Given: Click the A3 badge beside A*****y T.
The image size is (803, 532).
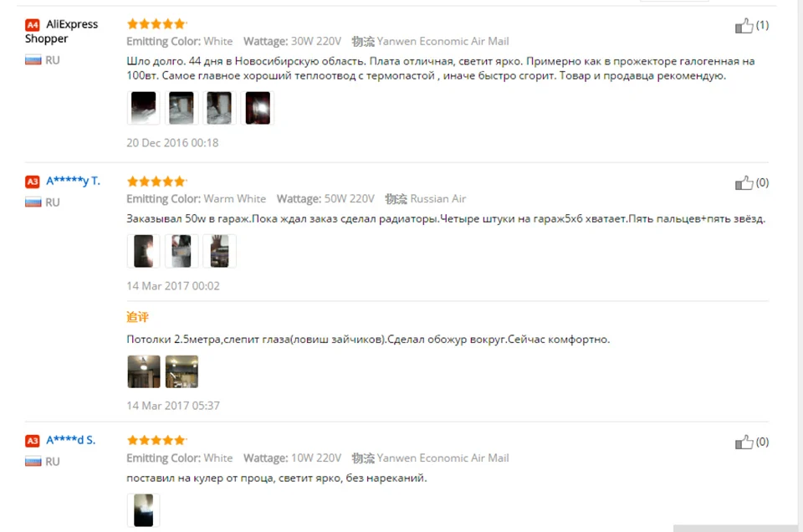Looking at the screenshot, I should (x=33, y=182).
